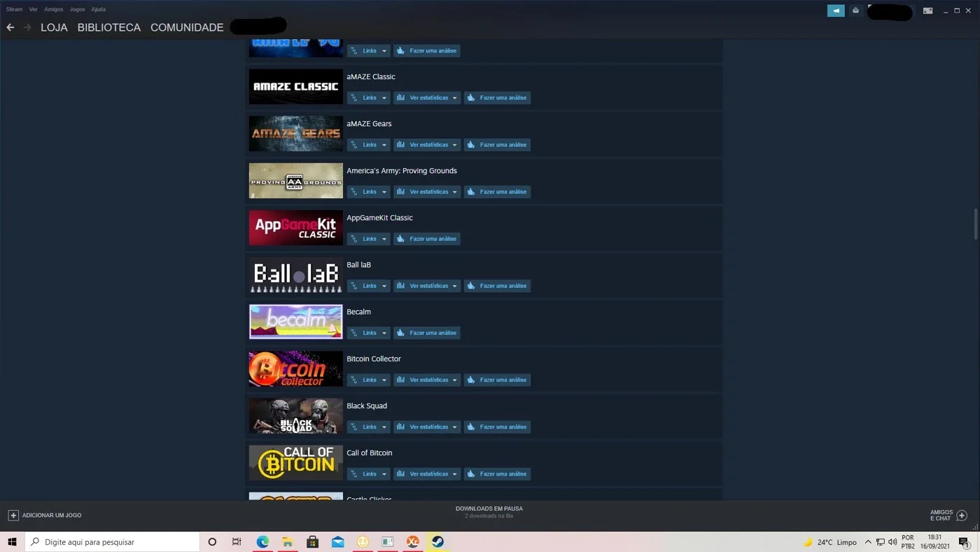
Task: Open Bitcoin Collector thumbnail
Action: tap(296, 368)
